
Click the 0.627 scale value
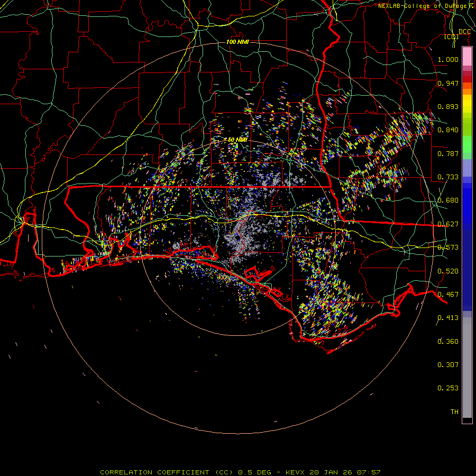[448, 224]
